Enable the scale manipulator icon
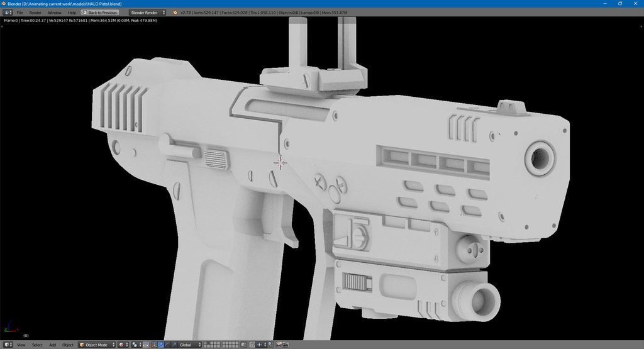Viewport: 644px width, 349px height. (x=174, y=345)
